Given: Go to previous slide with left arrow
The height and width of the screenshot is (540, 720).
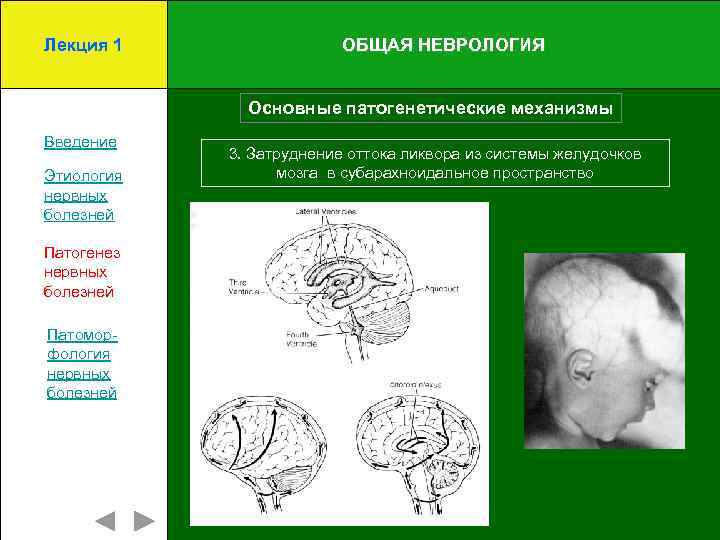Looking at the screenshot, I should click(106, 521).
